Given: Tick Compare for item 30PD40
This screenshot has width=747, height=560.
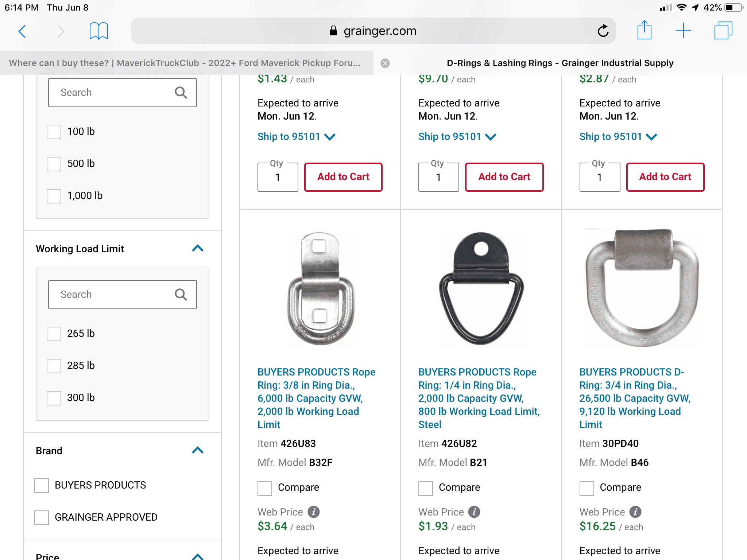Looking at the screenshot, I should coord(587,488).
